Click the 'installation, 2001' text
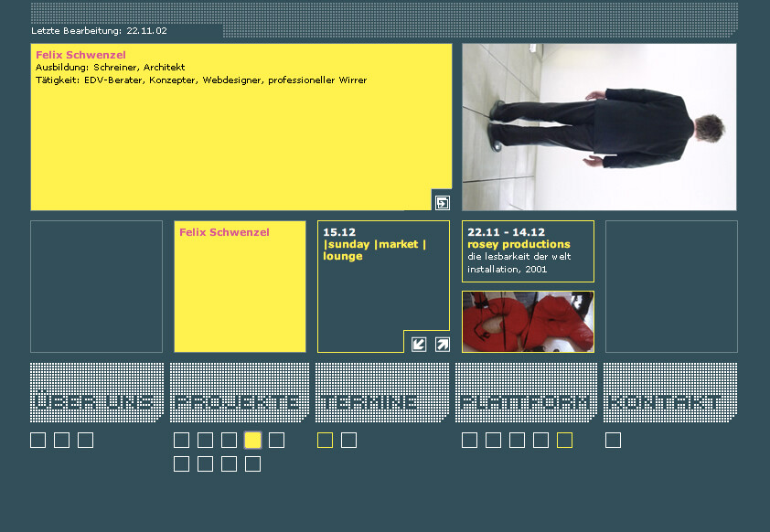The width and height of the screenshot is (770, 532). [507, 269]
